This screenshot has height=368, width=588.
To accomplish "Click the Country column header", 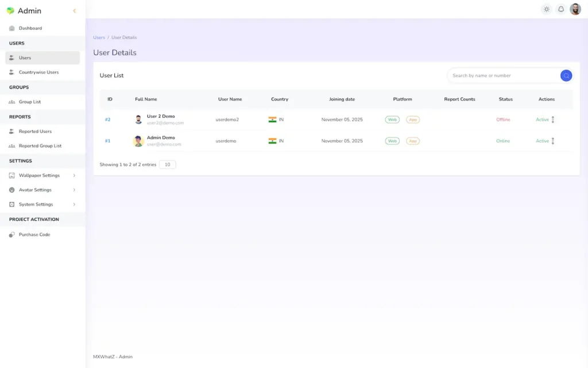I will pos(280,99).
